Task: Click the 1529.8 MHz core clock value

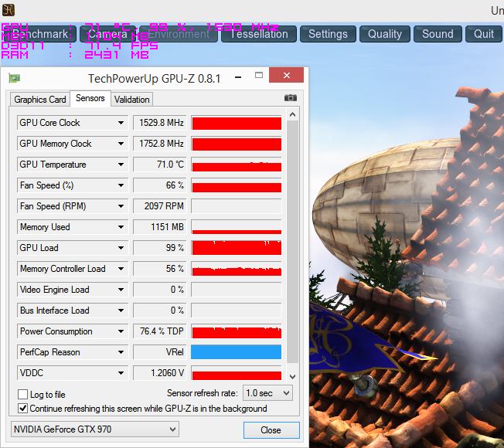Action: tap(160, 123)
